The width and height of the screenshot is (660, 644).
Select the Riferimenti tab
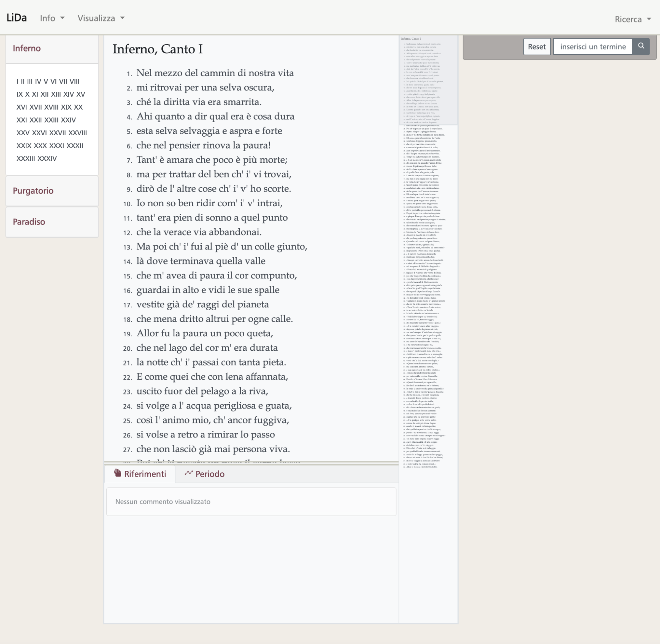(x=140, y=474)
